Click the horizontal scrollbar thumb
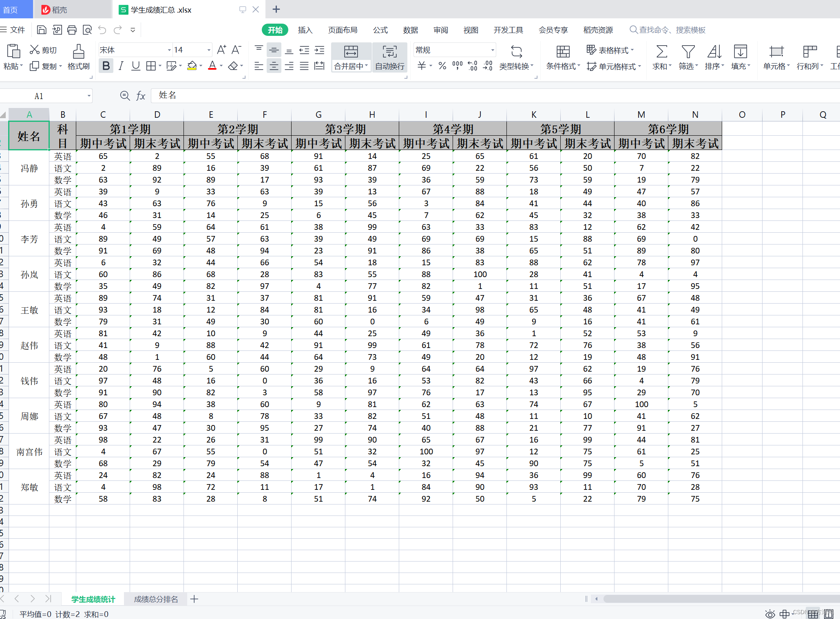The image size is (840, 619). click(x=721, y=599)
